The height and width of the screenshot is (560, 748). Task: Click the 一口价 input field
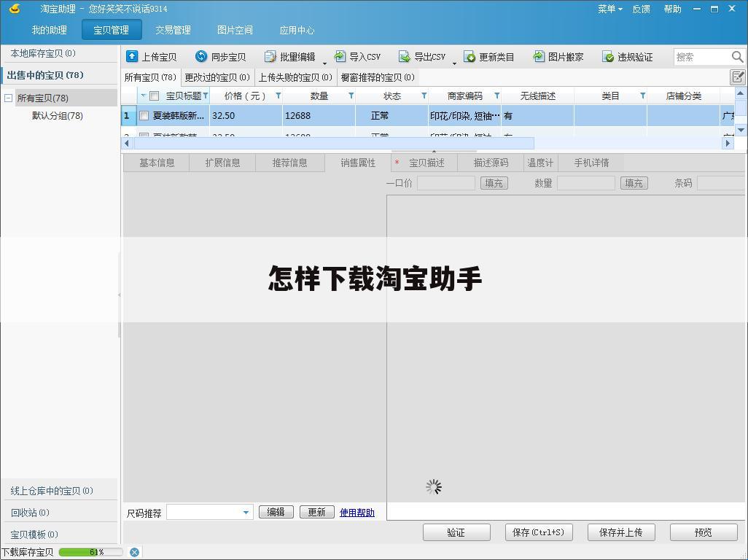[446, 183]
